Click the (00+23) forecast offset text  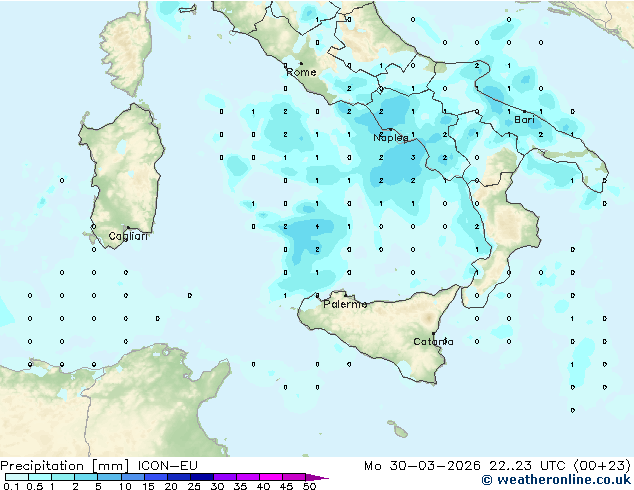point(602,466)
